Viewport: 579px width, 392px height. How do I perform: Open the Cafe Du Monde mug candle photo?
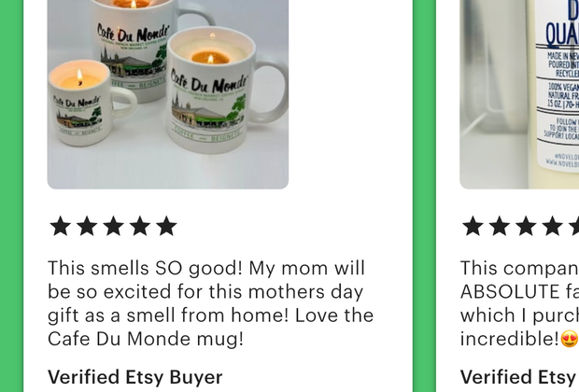click(168, 94)
